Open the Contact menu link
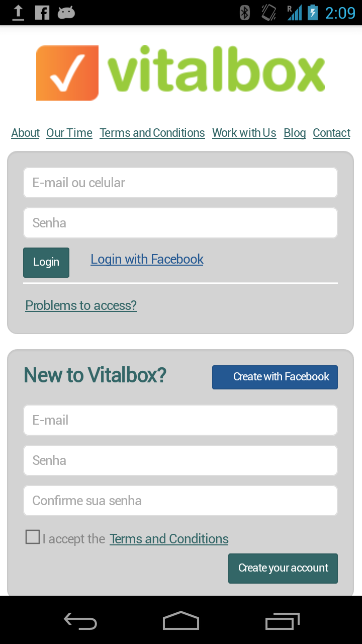The image size is (362, 644). click(x=331, y=133)
